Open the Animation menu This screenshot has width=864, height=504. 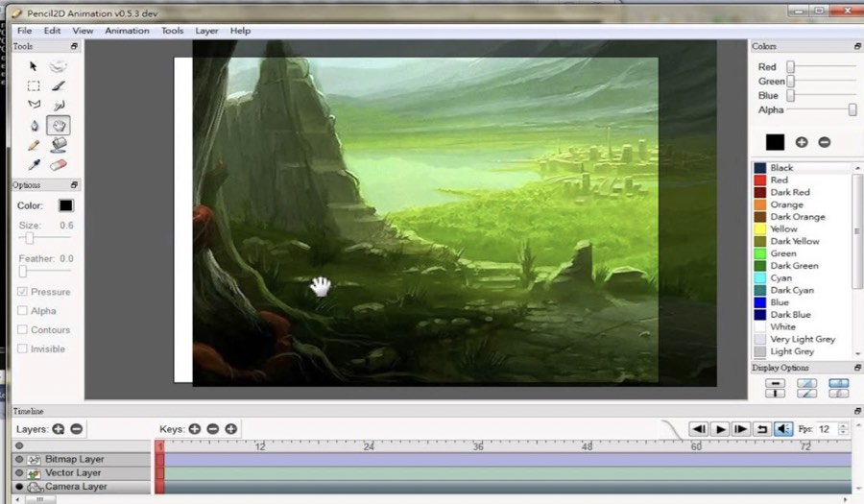coord(127,31)
